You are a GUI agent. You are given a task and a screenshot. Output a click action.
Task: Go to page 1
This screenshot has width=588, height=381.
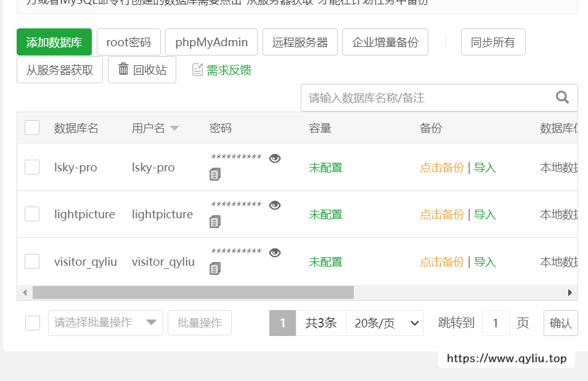(283, 323)
